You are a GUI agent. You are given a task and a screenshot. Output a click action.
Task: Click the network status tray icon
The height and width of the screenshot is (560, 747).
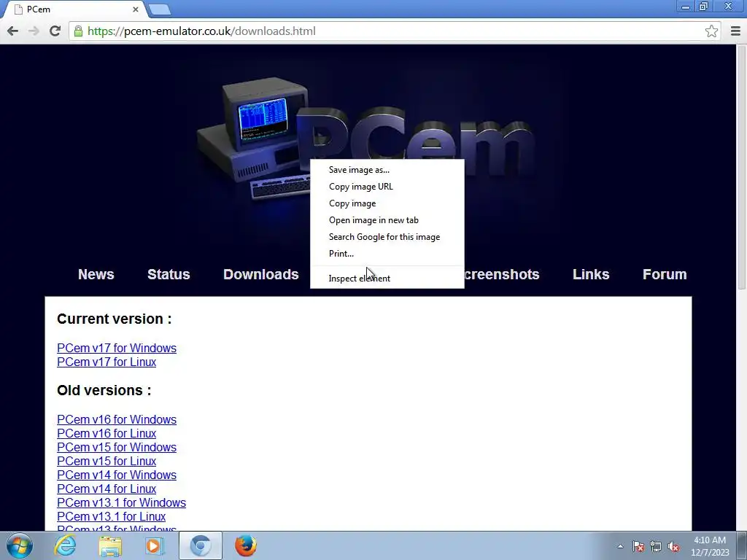click(656, 546)
